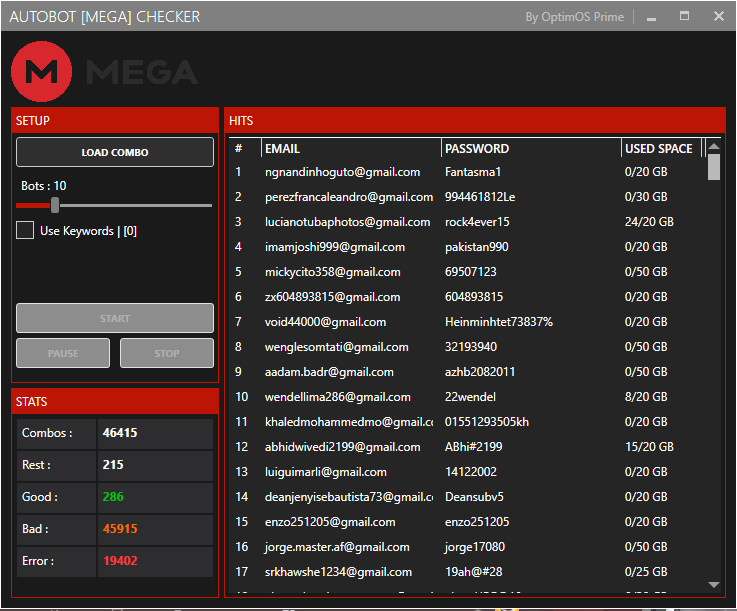Viewport: 737px width, 611px height.
Task: Click Combos value 46415
Action: coord(120,432)
